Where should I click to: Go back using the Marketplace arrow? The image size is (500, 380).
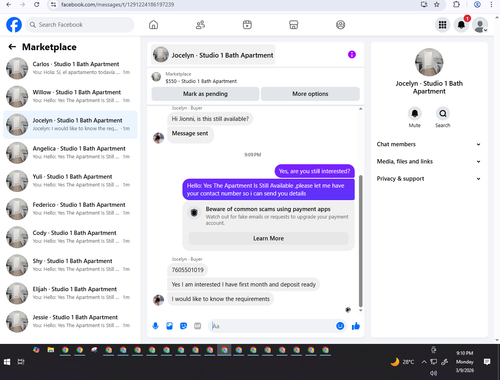pos(12,47)
